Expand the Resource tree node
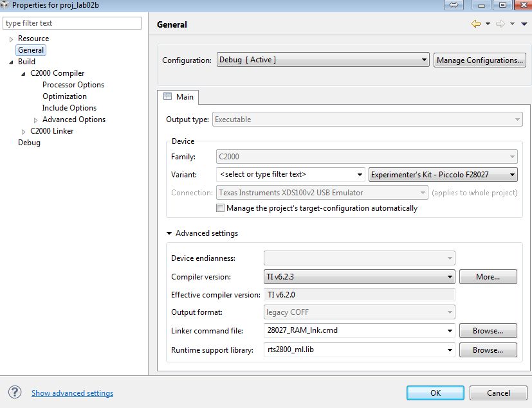Viewport: 532px width, 408px height. 10,38
